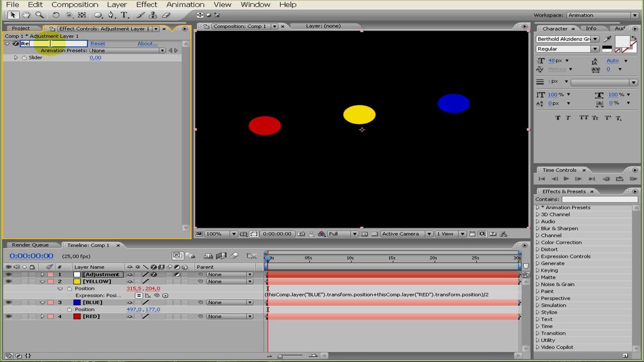Hide the BLUE layer visibility eye
Image resolution: width=644 pixels, height=362 pixels.
pos(8,302)
